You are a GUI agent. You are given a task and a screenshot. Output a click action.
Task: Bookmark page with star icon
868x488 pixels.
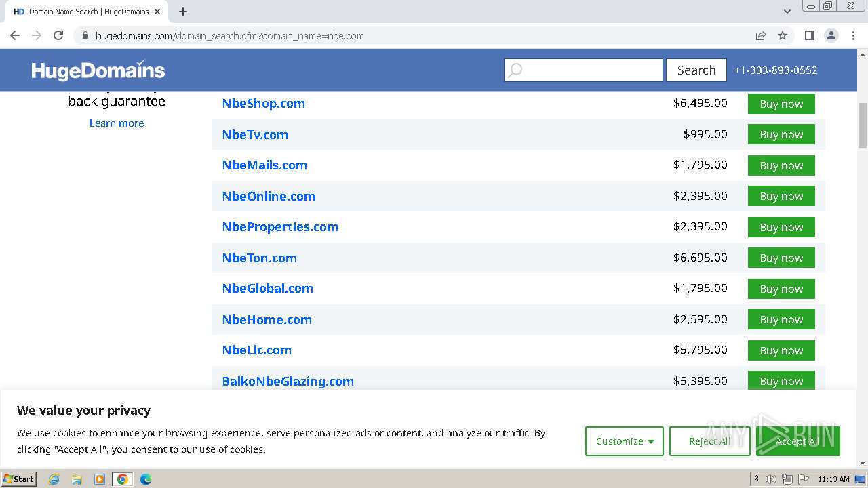783,35
